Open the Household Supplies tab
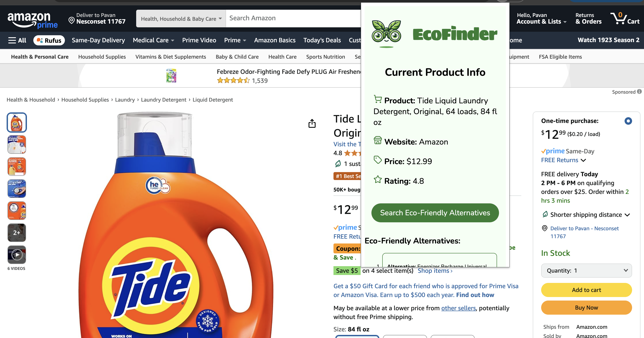 [102, 57]
